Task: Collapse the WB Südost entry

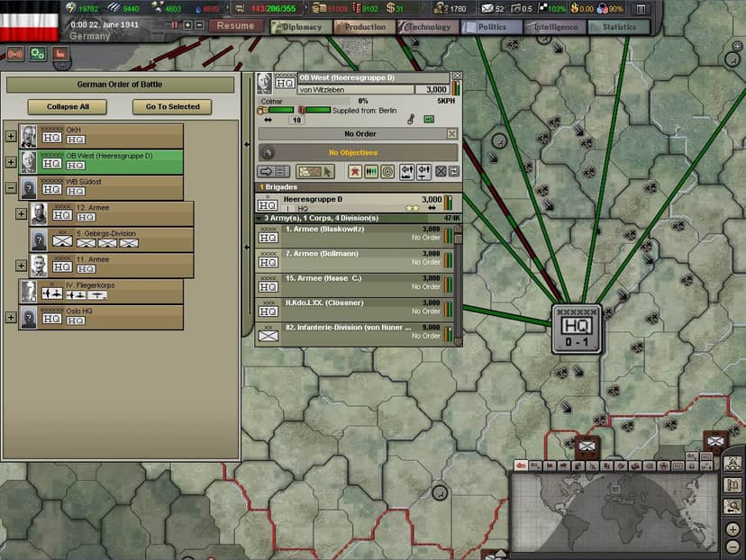Action: click(x=11, y=188)
